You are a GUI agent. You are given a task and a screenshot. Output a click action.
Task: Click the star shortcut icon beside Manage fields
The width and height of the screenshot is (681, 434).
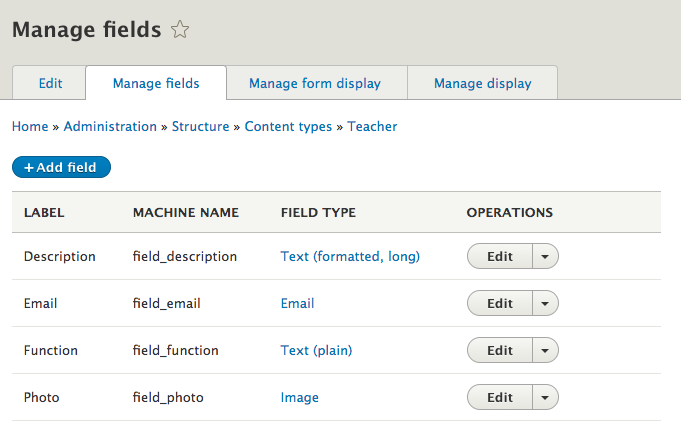click(x=180, y=30)
